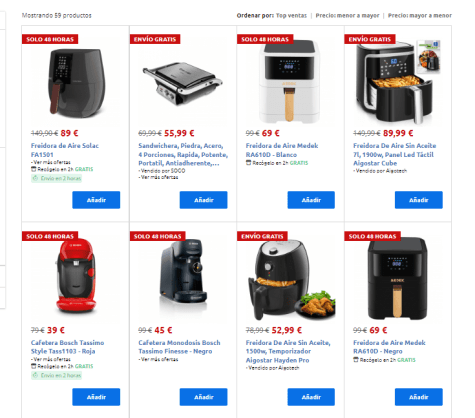Screen dimensions: 475x418
Task: Add Freidora de Aire Solac FA1501 to cart
Action: (x=96, y=200)
